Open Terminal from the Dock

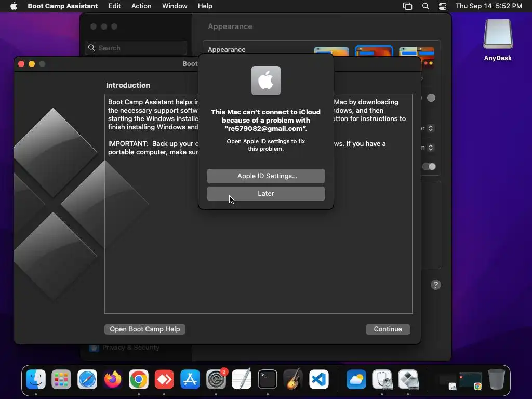(268, 379)
